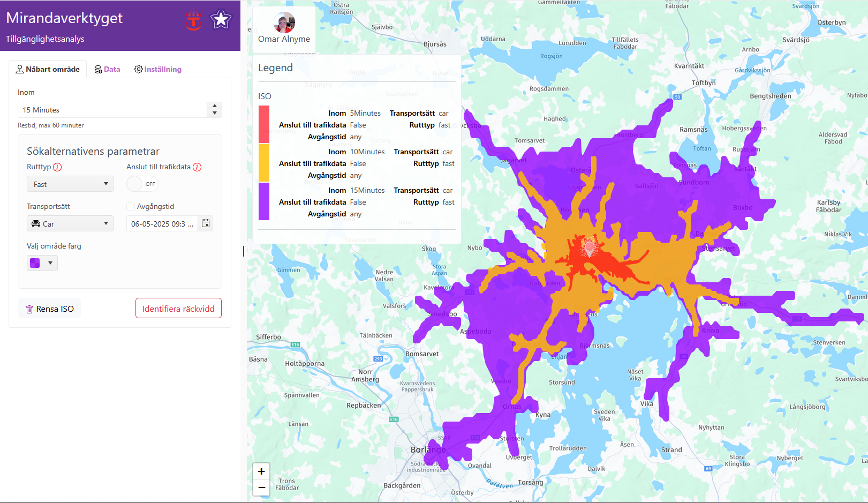Click the Anslut till trafikdata info icon

click(197, 167)
